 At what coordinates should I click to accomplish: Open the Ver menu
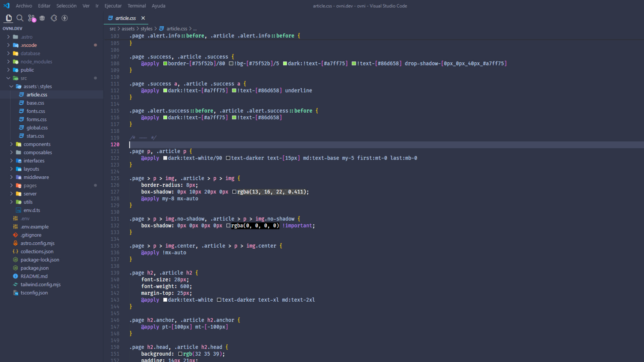click(x=86, y=6)
